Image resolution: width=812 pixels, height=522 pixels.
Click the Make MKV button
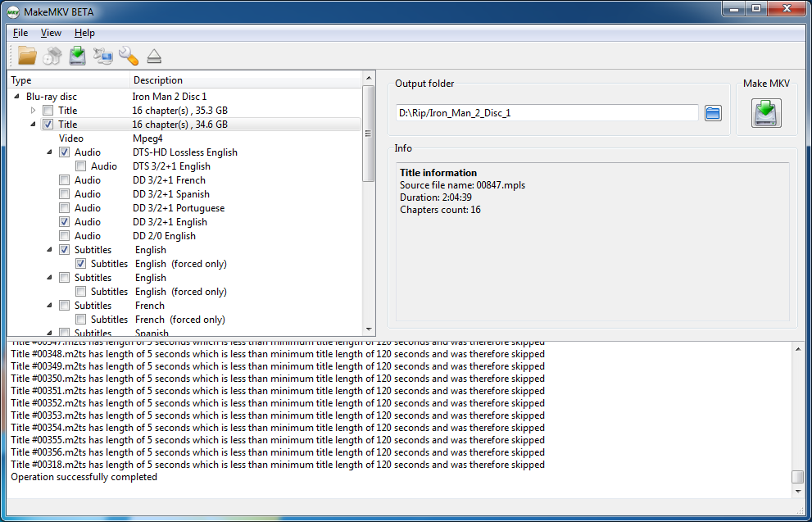coord(766,113)
